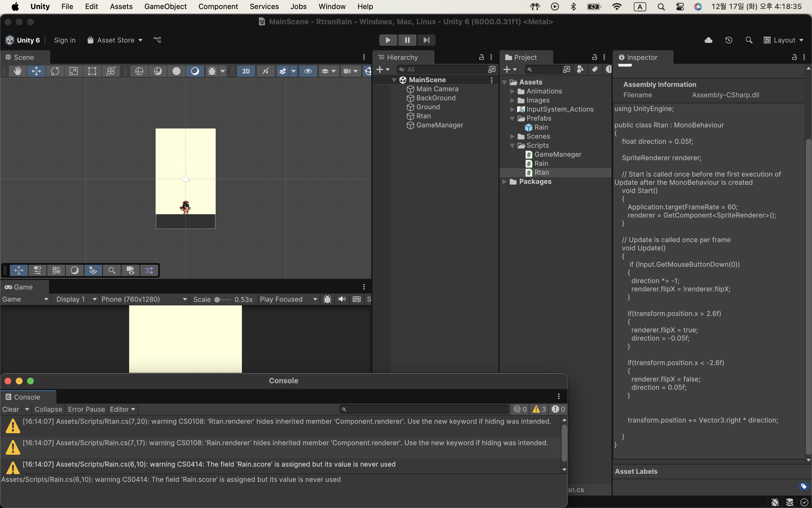
Task: Select the Transform tool
Action: coord(111,71)
